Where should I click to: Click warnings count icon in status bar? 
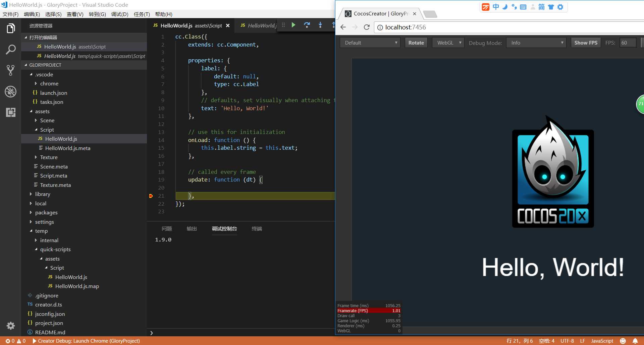coord(19,341)
